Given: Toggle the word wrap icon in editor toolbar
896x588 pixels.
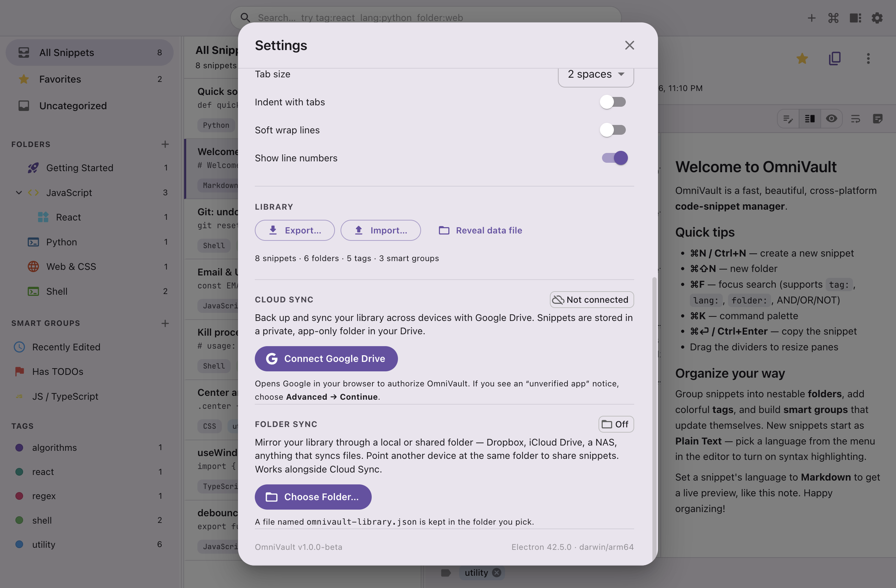Looking at the screenshot, I should (855, 119).
